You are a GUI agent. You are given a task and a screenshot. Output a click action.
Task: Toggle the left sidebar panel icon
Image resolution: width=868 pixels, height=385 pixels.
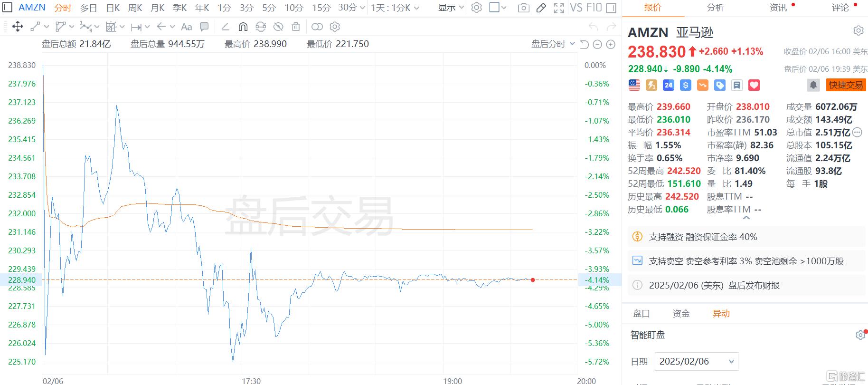[8, 8]
